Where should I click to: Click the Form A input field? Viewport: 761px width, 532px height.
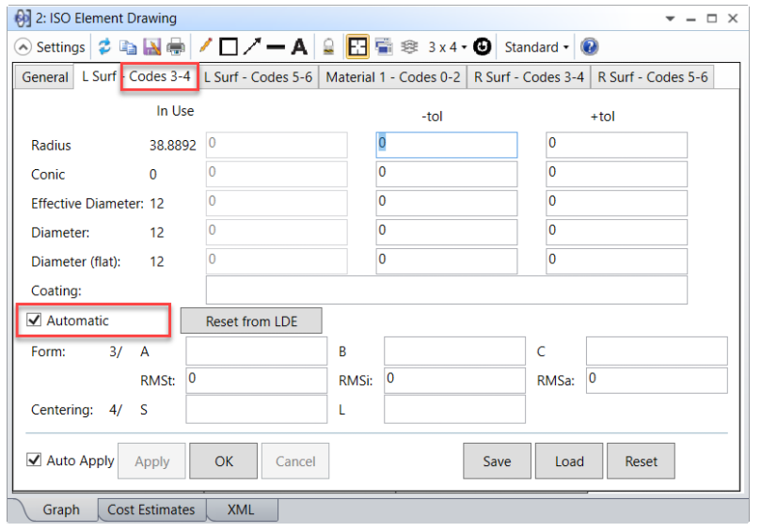(x=256, y=352)
